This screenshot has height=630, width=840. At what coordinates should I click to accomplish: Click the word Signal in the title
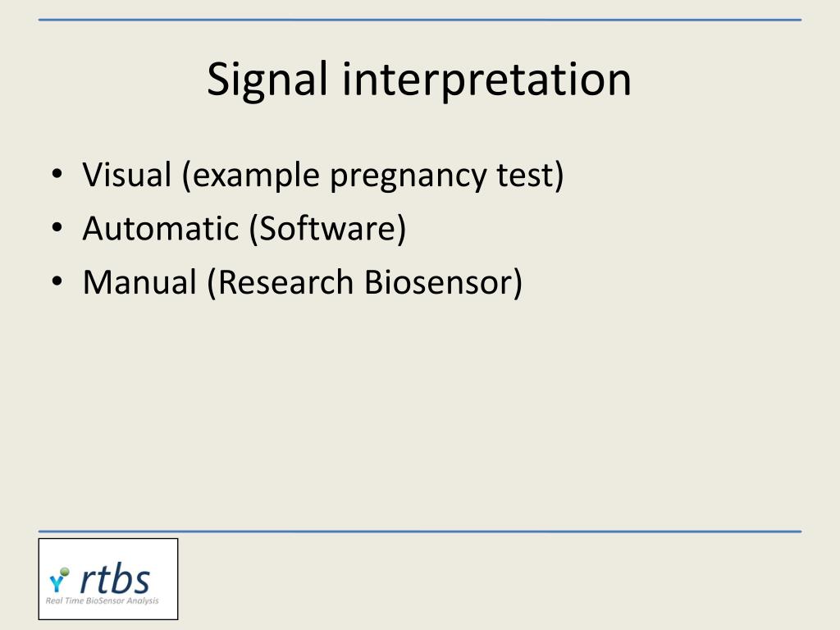(267, 80)
